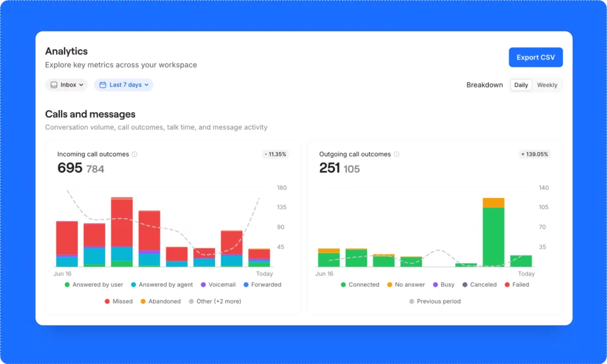Image resolution: width=607 pixels, height=364 pixels.
Task: Click the Today bar in Outgoing chart
Action: point(520,261)
